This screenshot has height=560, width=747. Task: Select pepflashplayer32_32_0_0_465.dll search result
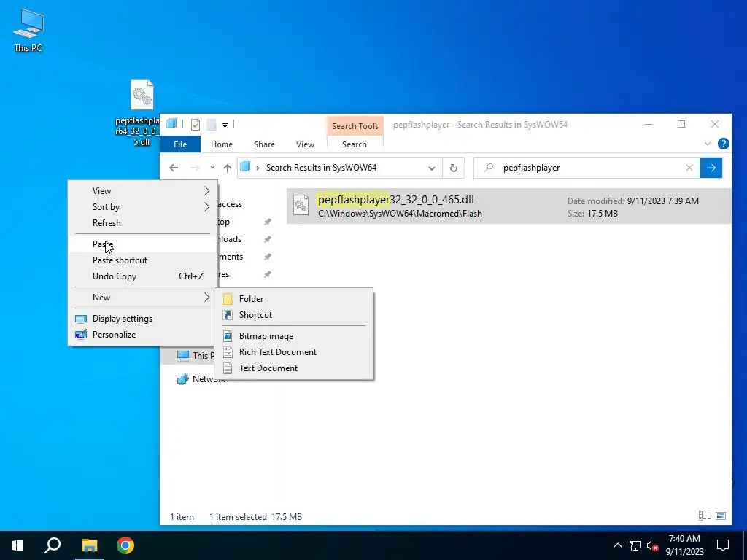pos(508,206)
